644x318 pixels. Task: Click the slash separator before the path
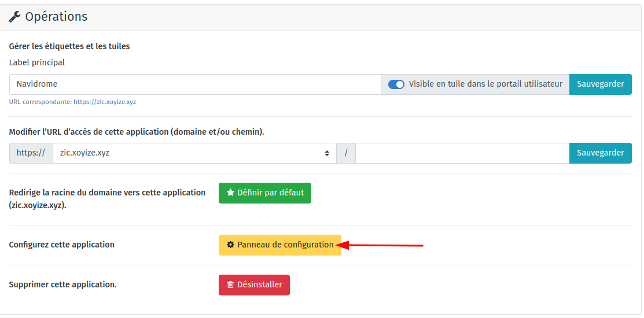coord(346,153)
